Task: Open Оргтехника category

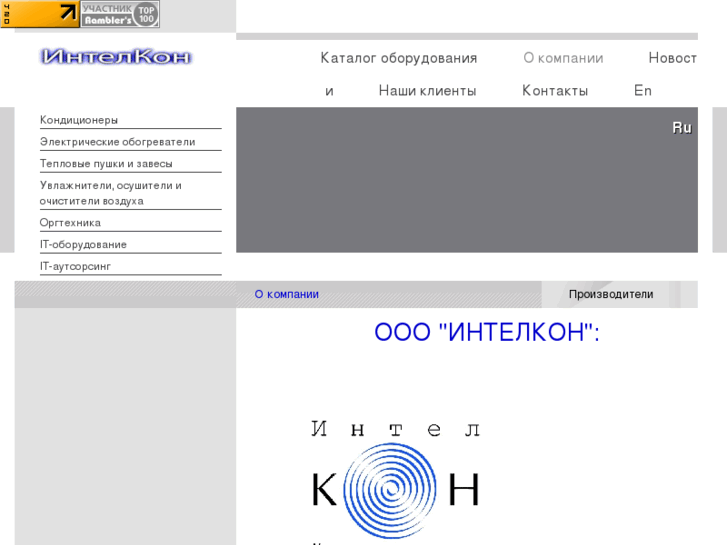Action: [x=70, y=223]
